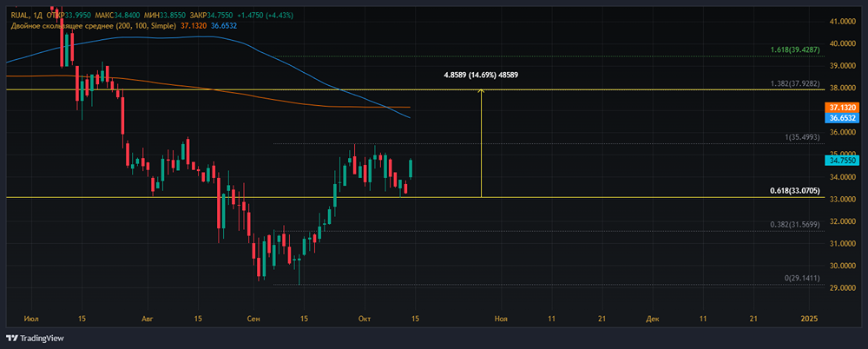The width and height of the screenshot is (868, 349).
Task: Click the RUAL ticker symbol label
Action: pyautogui.click(x=18, y=16)
